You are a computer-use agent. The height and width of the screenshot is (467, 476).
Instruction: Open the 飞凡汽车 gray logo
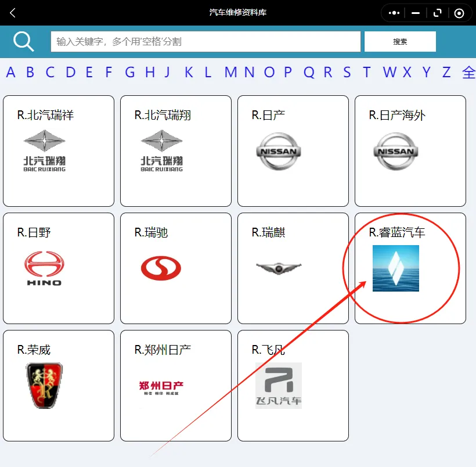[279, 386]
